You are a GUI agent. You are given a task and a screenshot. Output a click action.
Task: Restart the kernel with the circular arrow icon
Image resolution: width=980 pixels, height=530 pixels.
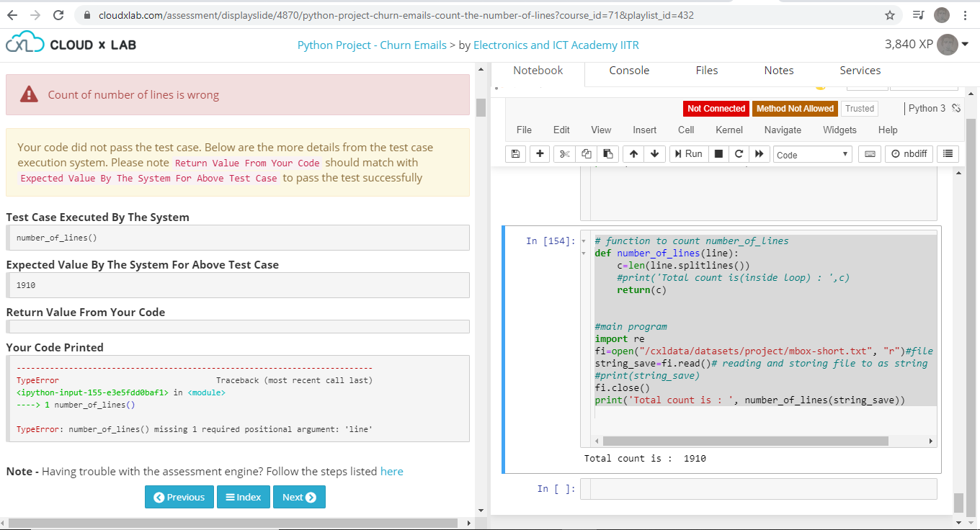pos(739,154)
